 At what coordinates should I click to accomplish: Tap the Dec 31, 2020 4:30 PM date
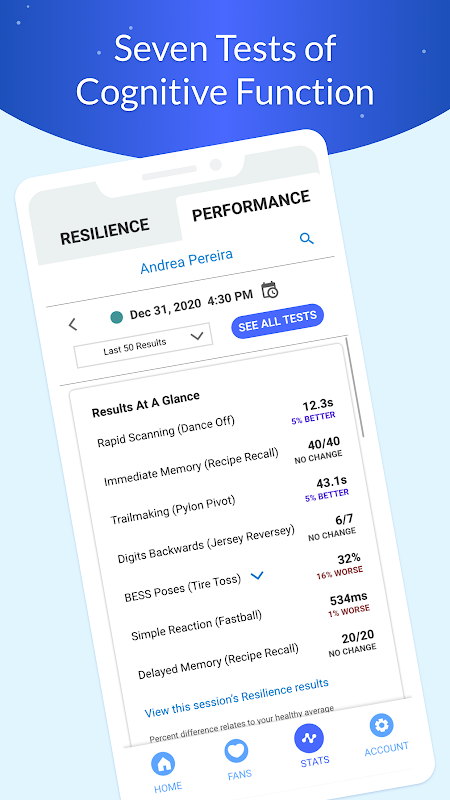(191, 305)
